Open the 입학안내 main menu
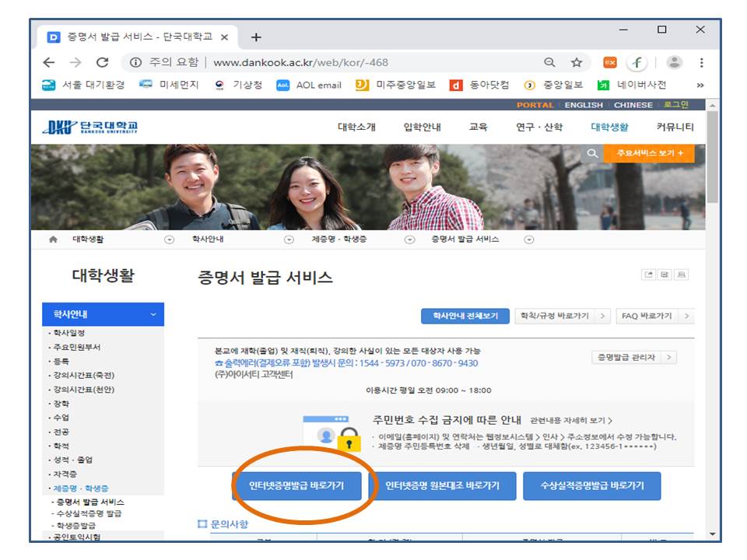Image resolution: width=747 pixels, height=560 pixels. [422, 128]
